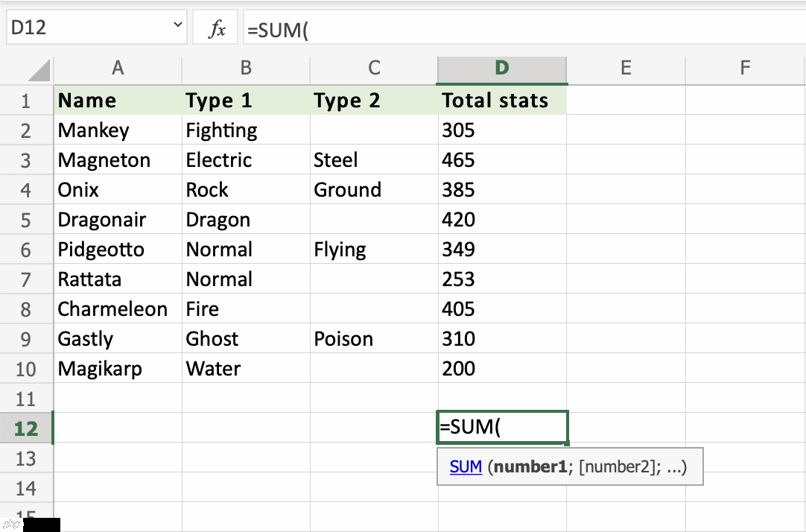Select row 5 header
This screenshot has width=806, height=532.
click(26, 220)
